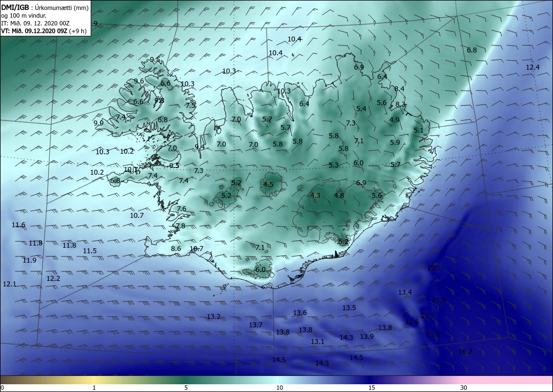553x392 pixels.
Task: Click the 15.7 value in the southeast sea
Action: click(427, 315)
